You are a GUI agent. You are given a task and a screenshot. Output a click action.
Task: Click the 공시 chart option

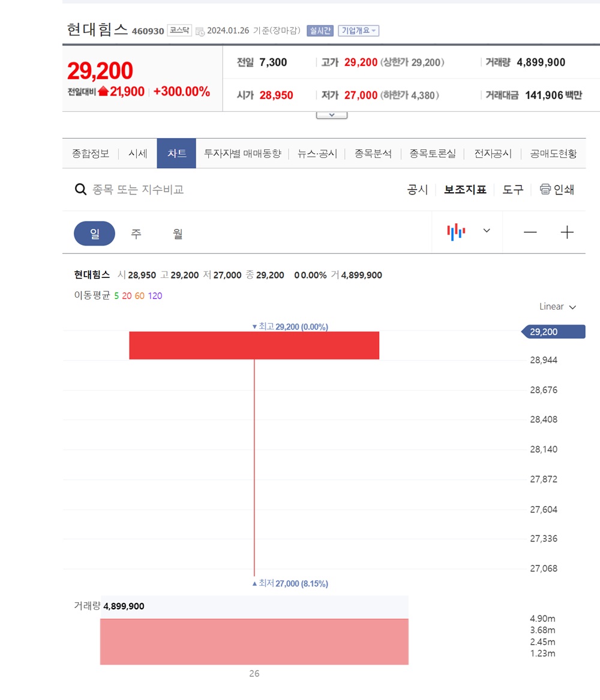[x=417, y=189]
